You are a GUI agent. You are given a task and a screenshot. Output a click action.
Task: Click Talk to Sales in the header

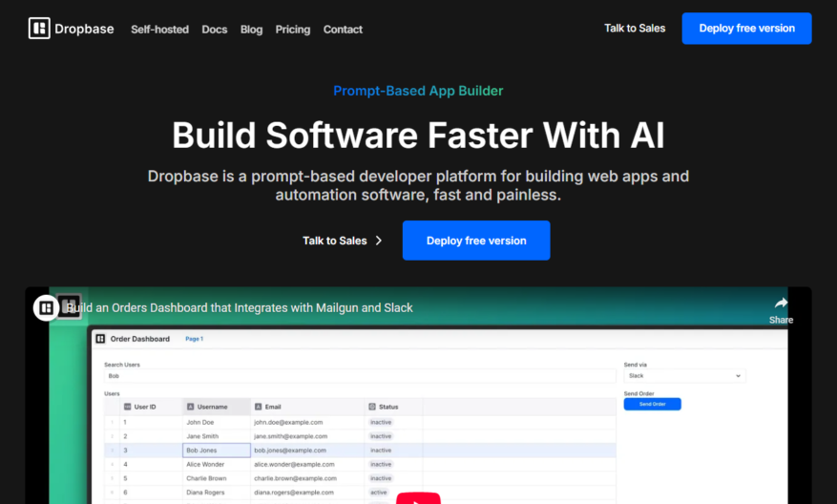pyautogui.click(x=635, y=29)
